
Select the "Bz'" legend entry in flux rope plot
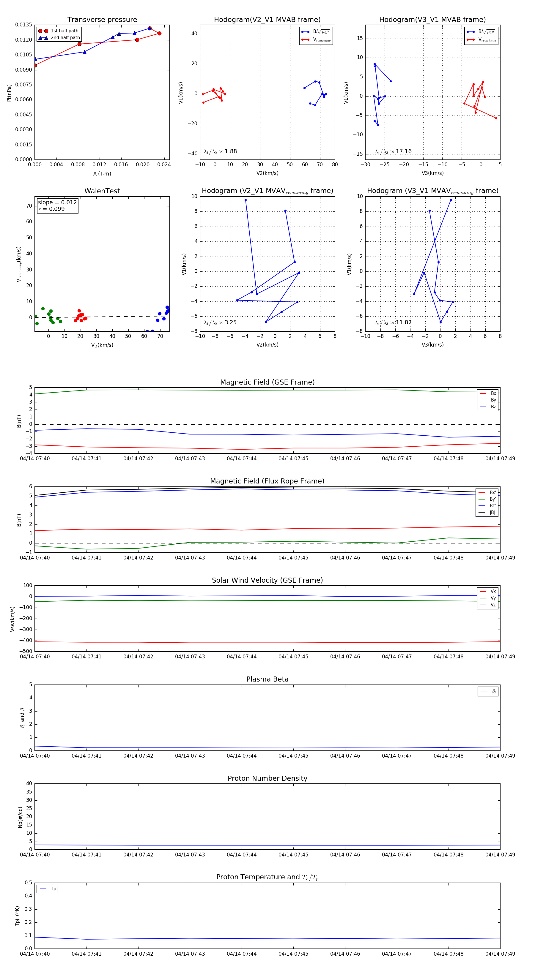click(487, 506)
